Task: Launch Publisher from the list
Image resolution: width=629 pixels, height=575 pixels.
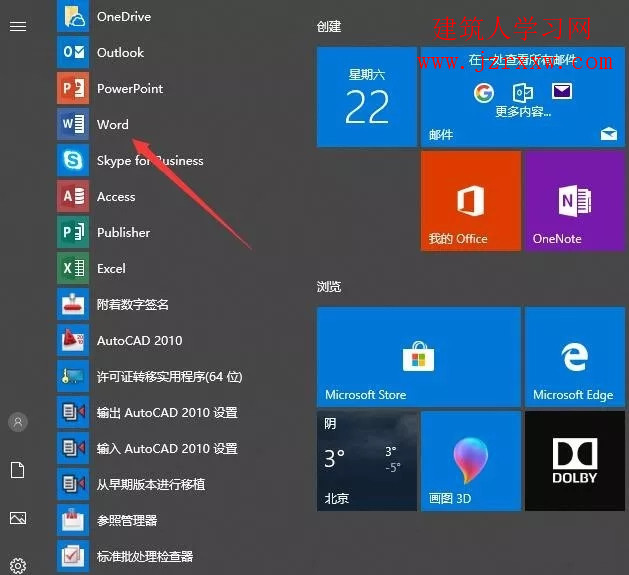Action: 73,232
